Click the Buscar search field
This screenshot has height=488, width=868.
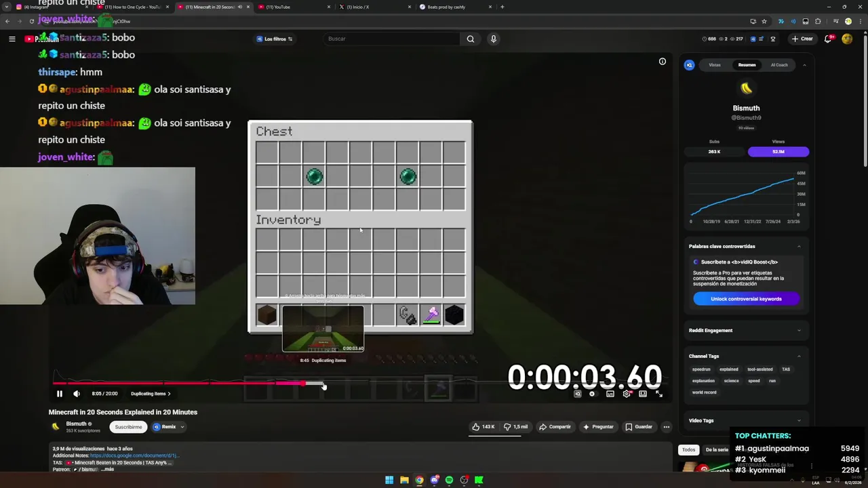pos(392,39)
